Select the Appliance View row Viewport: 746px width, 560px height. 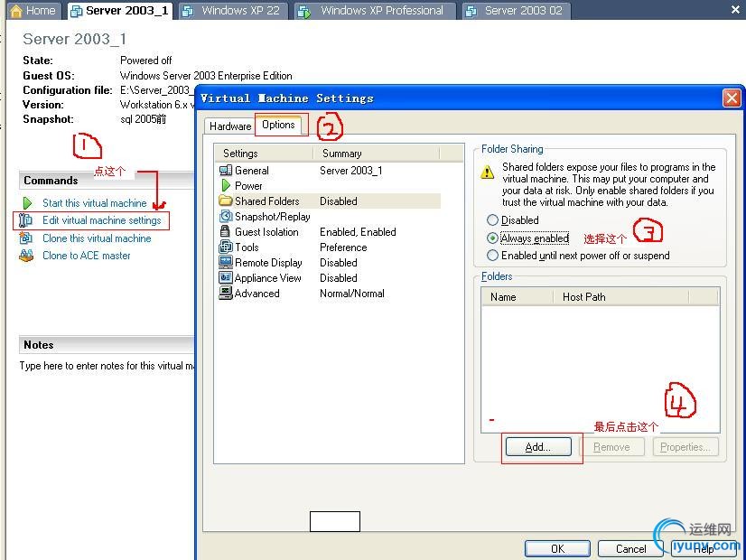coord(330,277)
